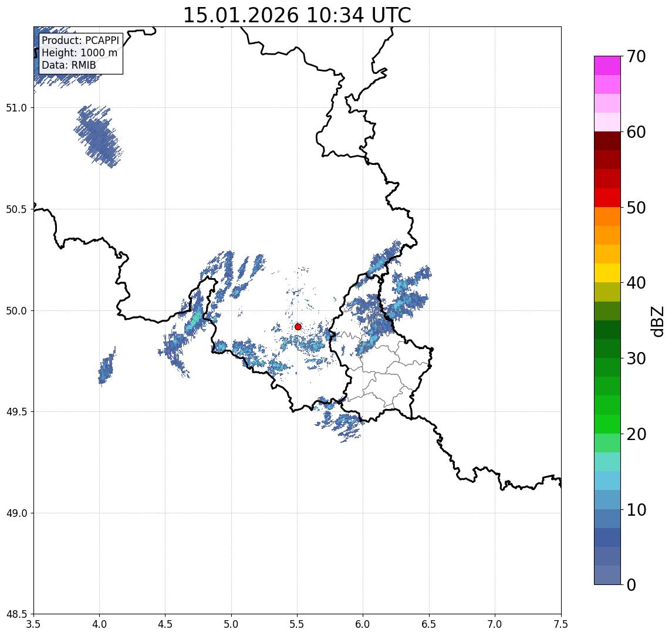
Task: Click the latitude axis label 50.0
Action: pos(16,311)
